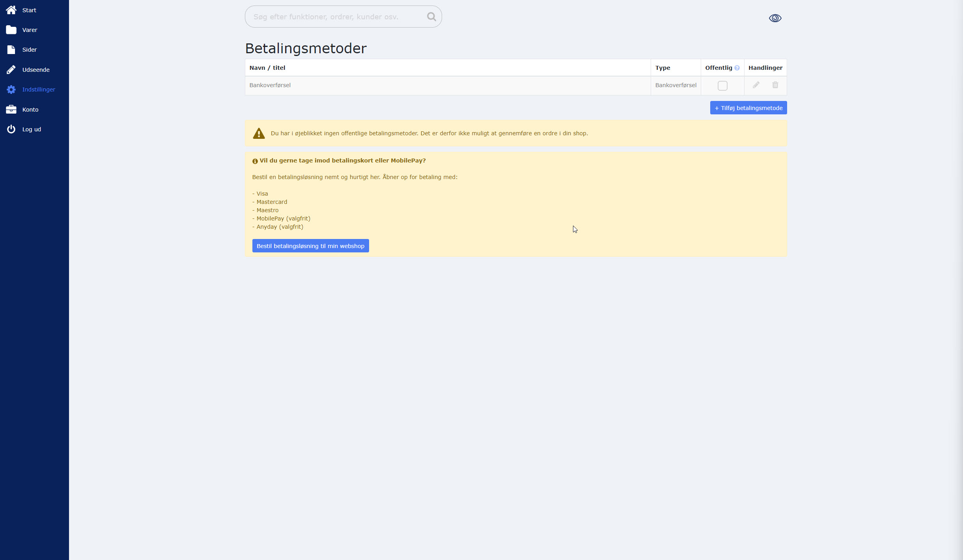Image resolution: width=963 pixels, height=560 pixels.
Task: Click the home icon next to Start
Action: click(11, 10)
